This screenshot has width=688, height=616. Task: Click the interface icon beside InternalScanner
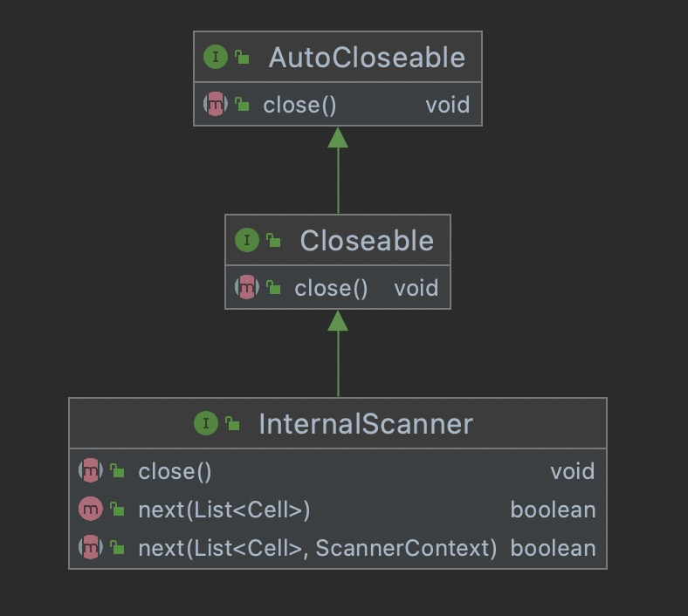point(206,424)
